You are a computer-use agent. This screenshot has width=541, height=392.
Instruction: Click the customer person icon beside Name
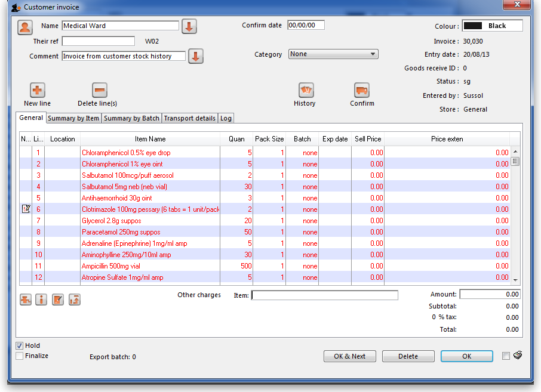(x=25, y=27)
